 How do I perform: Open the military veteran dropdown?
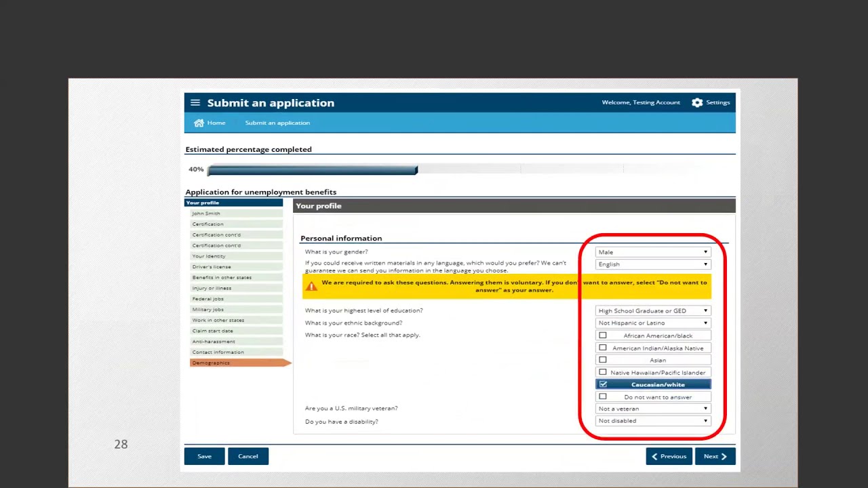click(653, 409)
